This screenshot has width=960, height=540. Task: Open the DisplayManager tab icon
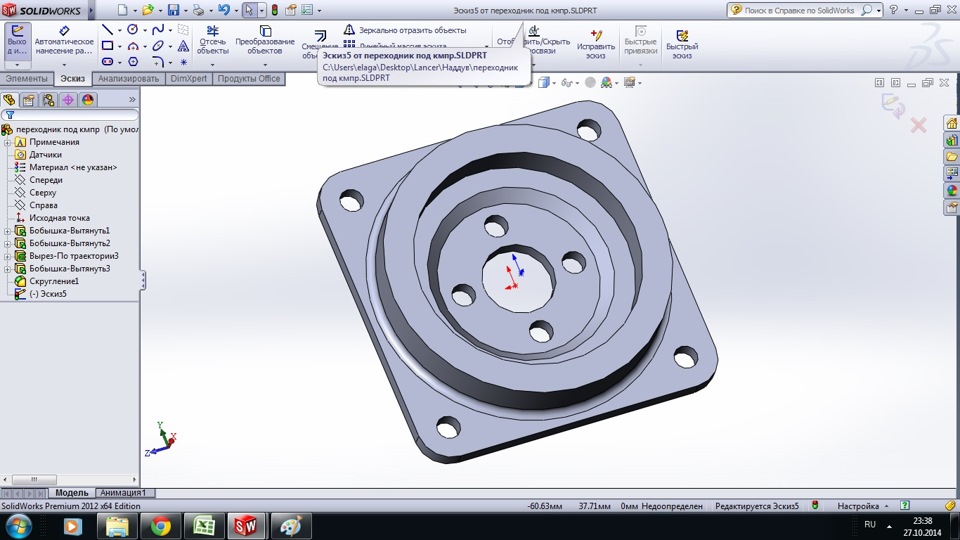[88, 100]
